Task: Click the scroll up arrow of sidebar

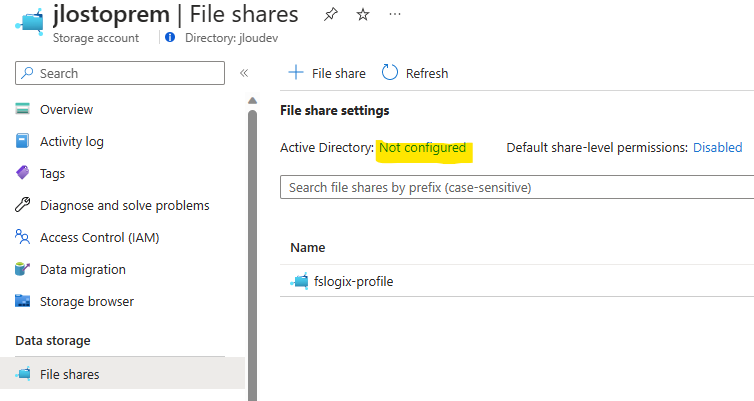Action: (252, 100)
